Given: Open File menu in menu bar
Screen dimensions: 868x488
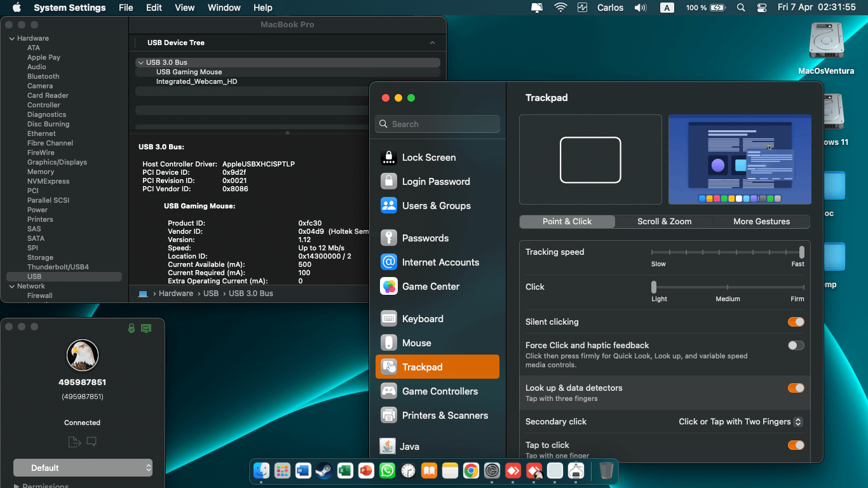Looking at the screenshot, I should (126, 8).
